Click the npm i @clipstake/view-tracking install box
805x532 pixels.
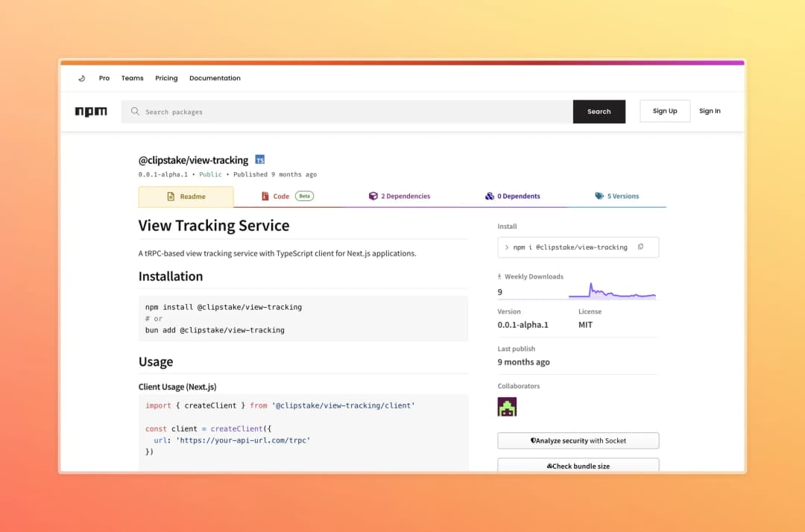tap(578, 247)
